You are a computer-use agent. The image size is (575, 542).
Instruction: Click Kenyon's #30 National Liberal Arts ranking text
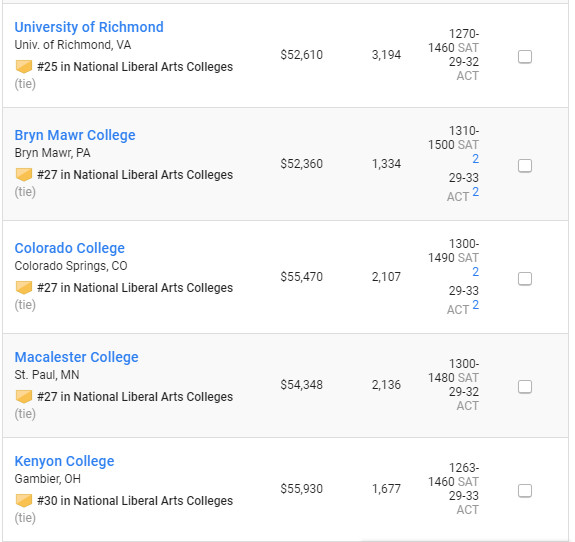(x=135, y=501)
